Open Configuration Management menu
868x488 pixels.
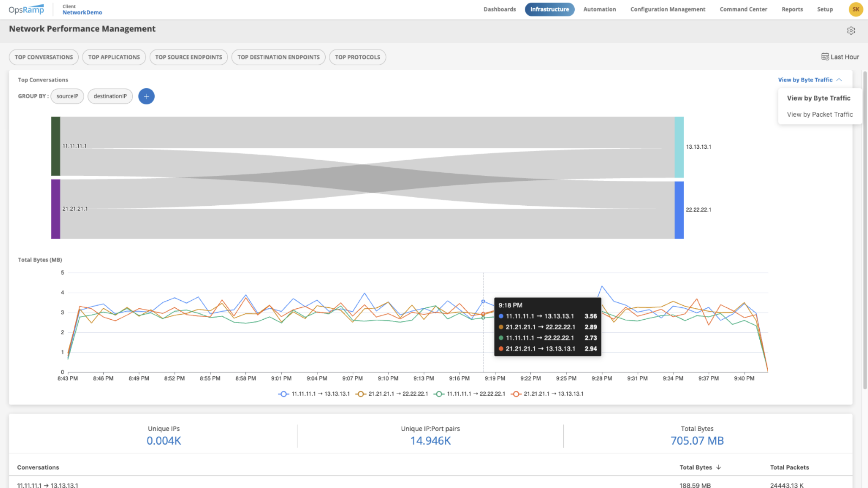[667, 9]
